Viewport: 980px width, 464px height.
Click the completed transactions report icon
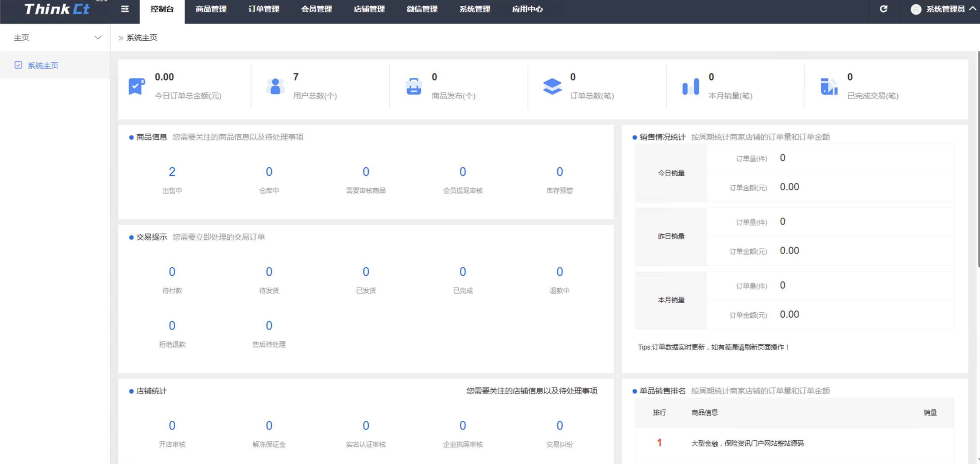click(829, 86)
